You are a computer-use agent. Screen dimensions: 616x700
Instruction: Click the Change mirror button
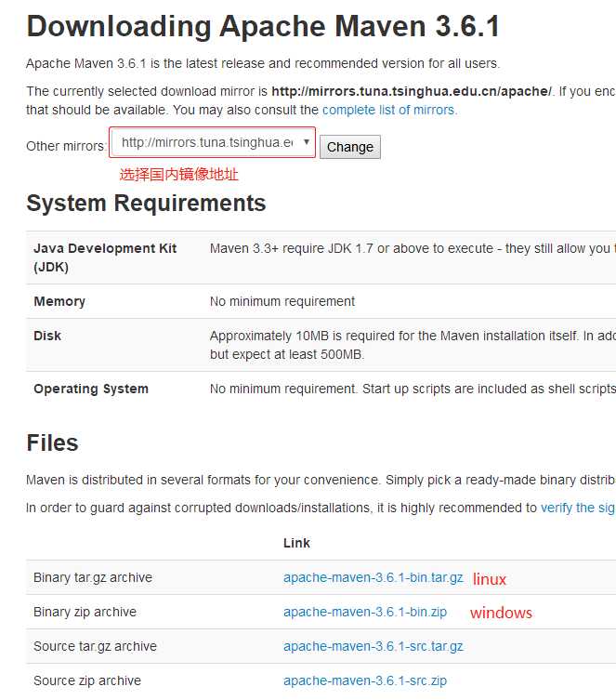tap(350, 147)
